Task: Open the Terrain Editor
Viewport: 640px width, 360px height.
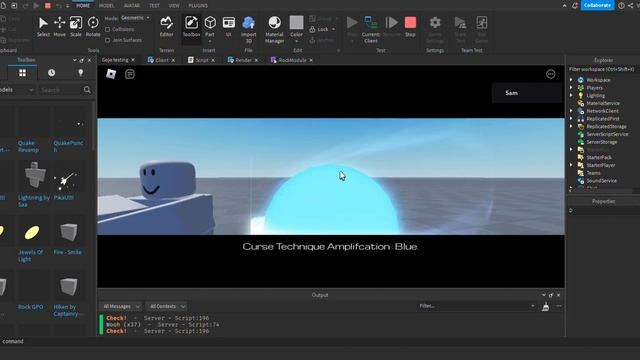Action: pos(166,27)
